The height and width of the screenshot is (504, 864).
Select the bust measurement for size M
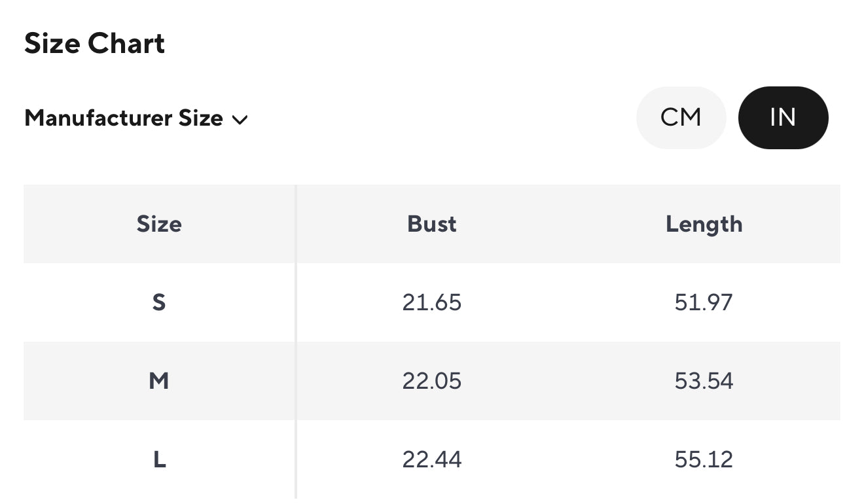tap(431, 381)
